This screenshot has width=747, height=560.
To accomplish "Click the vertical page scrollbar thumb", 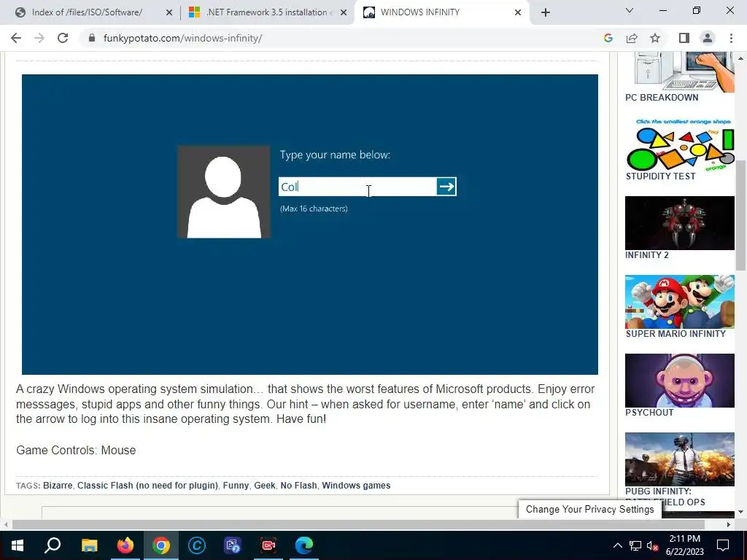I will click(740, 215).
